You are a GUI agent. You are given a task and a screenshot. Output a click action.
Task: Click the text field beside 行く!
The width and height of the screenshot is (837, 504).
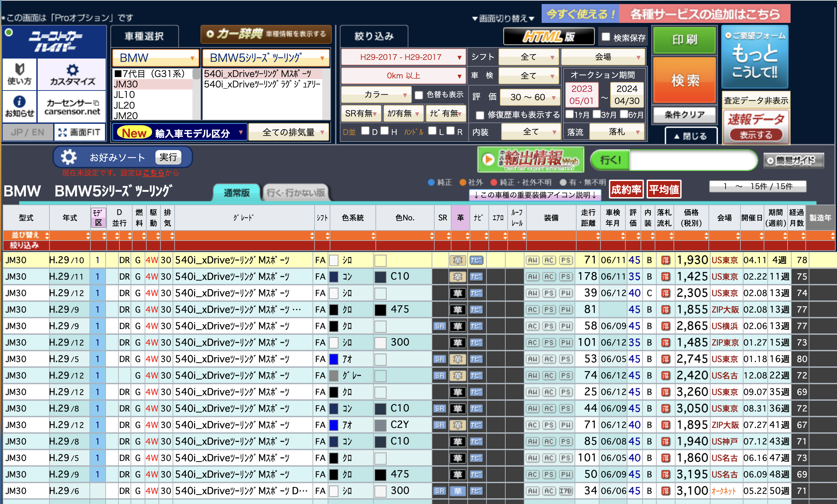[x=693, y=160]
